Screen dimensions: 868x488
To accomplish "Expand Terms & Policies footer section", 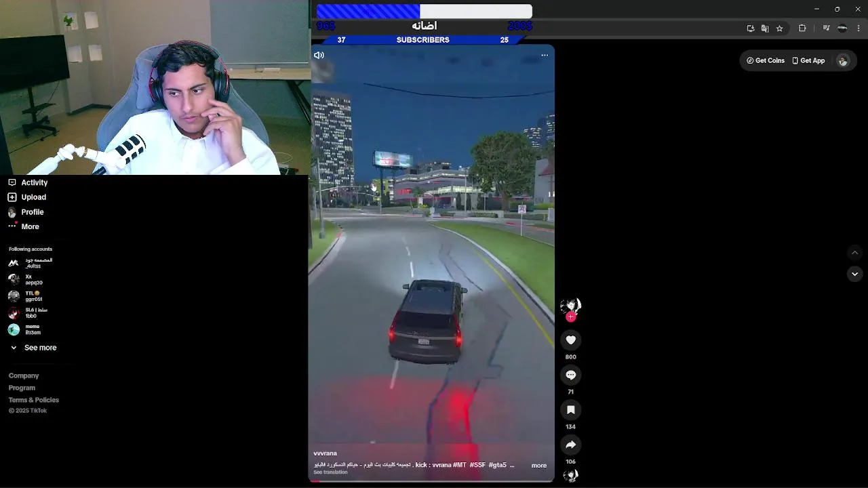I will pyautogui.click(x=34, y=400).
